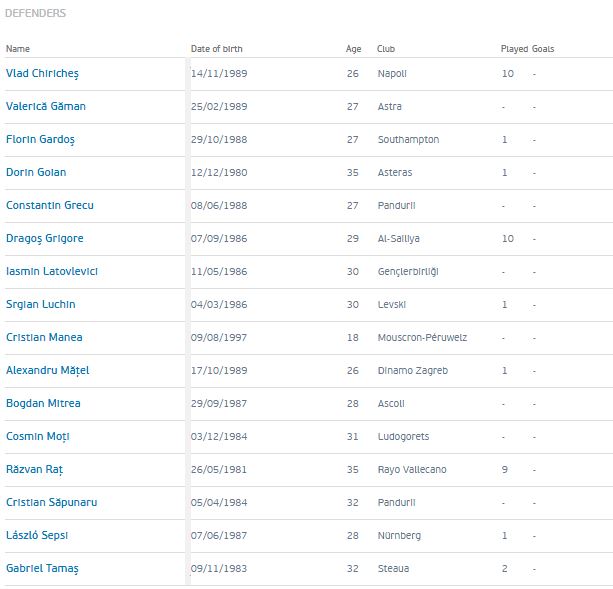613x589 pixels.
Task: Click the Played column header
Action: (x=514, y=49)
